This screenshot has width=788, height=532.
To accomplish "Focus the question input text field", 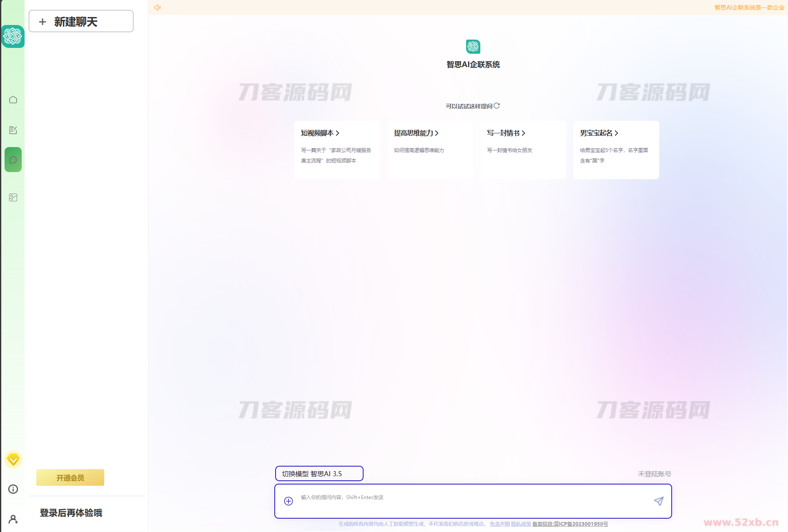I will click(x=471, y=501).
